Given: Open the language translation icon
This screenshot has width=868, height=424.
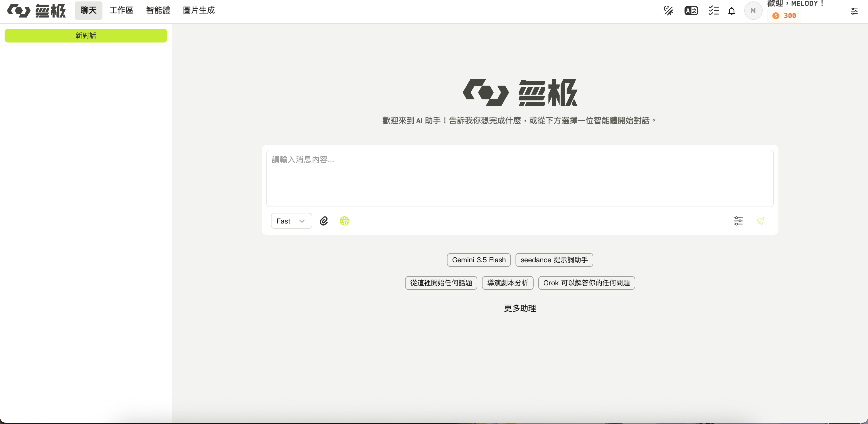Looking at the screenshot, I should (x=691, y=11).
